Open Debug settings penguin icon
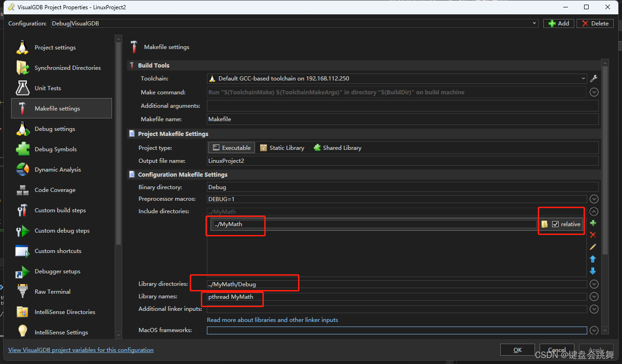 tap(22, 129)
